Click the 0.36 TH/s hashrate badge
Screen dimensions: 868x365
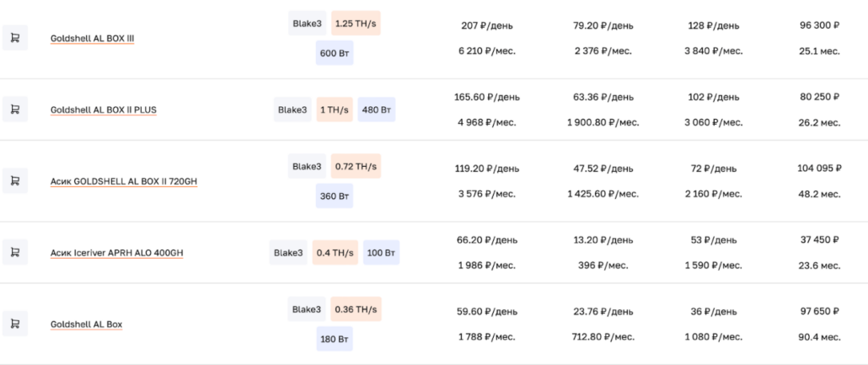point(356,309)
